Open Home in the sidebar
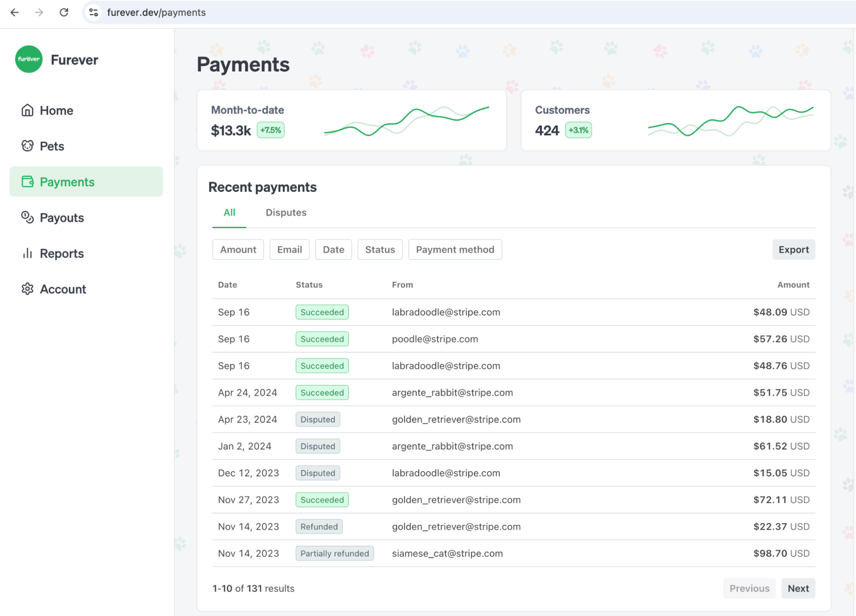Image resolution: width=856 pixels, height=616 pixels. 86,110
